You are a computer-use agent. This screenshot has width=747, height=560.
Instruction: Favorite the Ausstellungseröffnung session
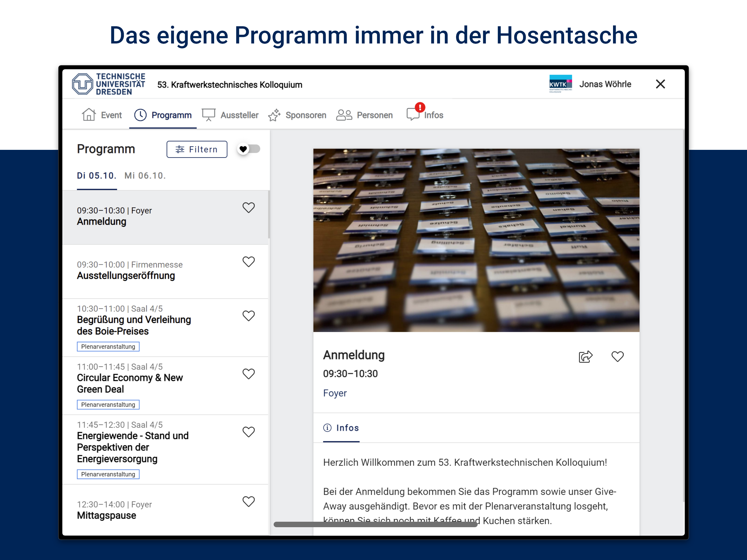coord(249,261)
